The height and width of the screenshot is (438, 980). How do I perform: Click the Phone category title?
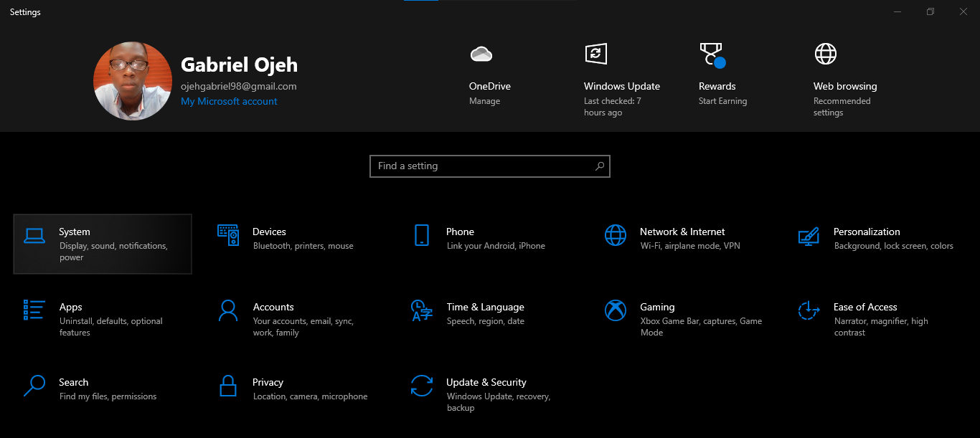(461, 232)
